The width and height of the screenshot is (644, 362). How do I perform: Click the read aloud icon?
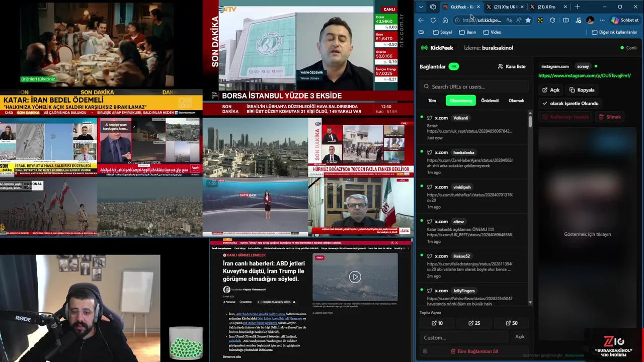pyautogui.click(x=519, y=20)
